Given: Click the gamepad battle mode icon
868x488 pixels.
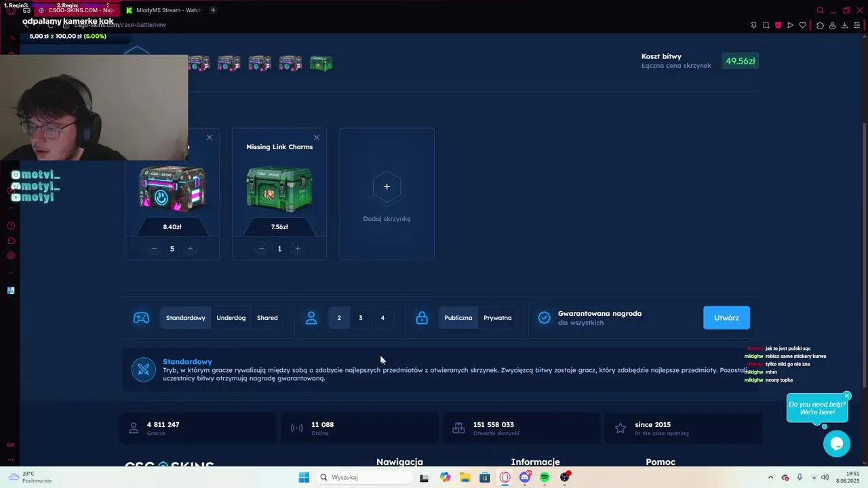Looking at the screenshot, I should tap(141, 317).
